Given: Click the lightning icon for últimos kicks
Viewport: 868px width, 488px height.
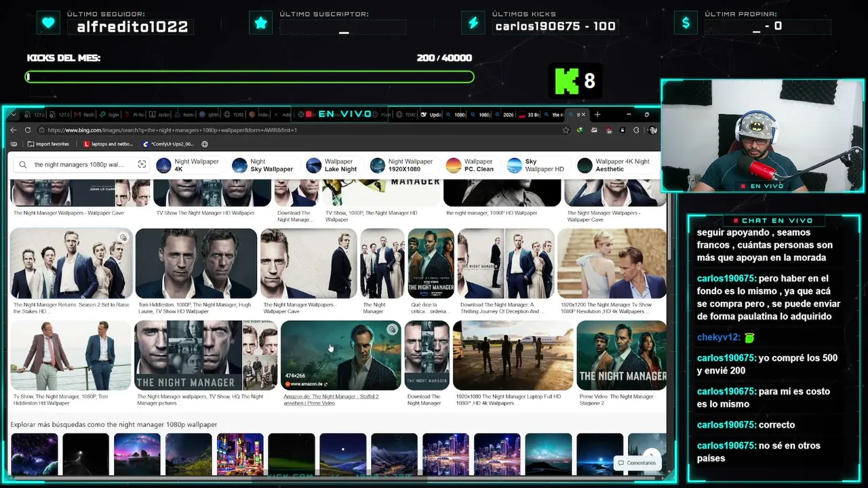Looking at the screenshot, I should click(x=473, y=23).
